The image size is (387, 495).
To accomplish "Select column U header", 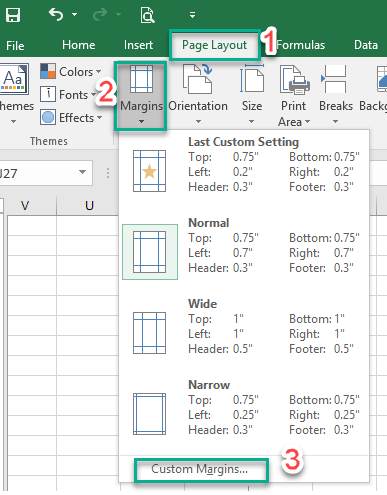I will 89,205.
